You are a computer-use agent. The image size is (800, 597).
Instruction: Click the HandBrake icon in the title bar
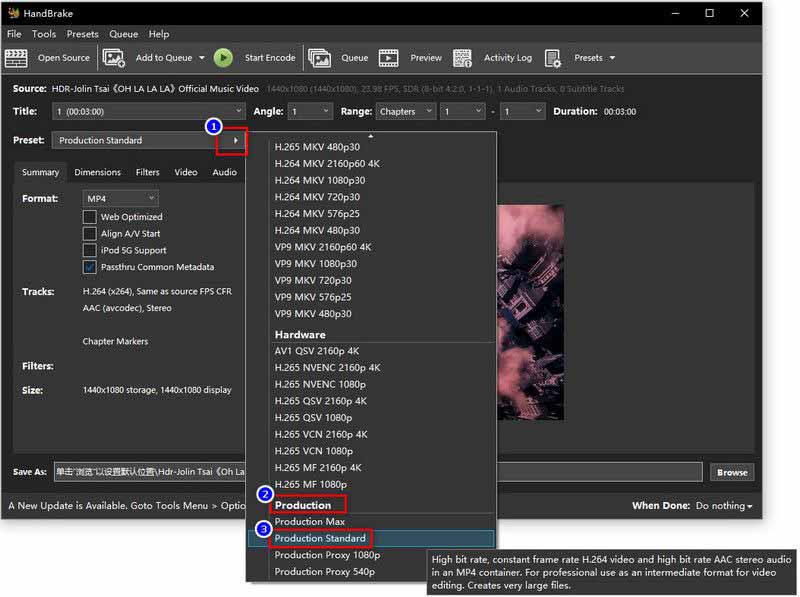[13, 13]
